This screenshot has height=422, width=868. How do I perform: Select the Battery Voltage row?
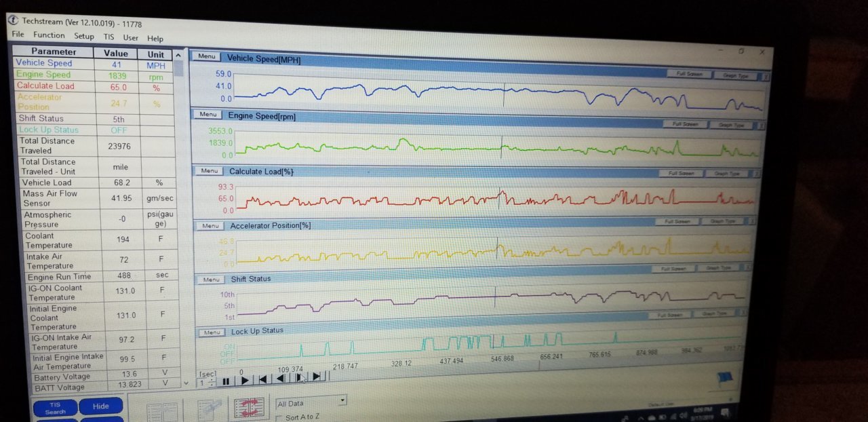pyautogui.click(x=105, y=376)
